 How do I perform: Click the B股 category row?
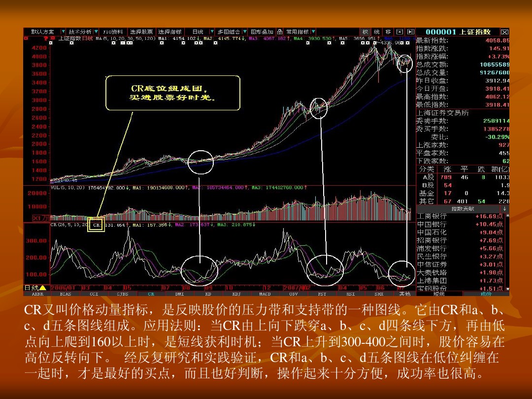[x=463, y=185]
